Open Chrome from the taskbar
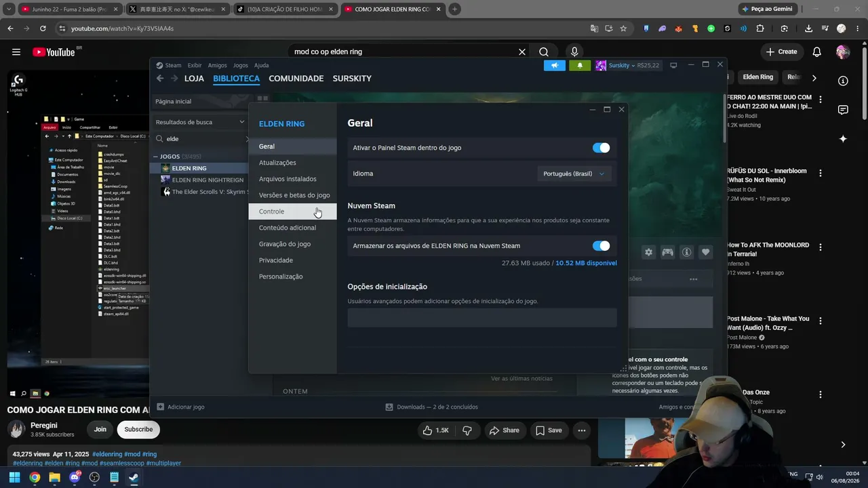The image size is (868, 488). pyautogui.click(x=35, y=477)
